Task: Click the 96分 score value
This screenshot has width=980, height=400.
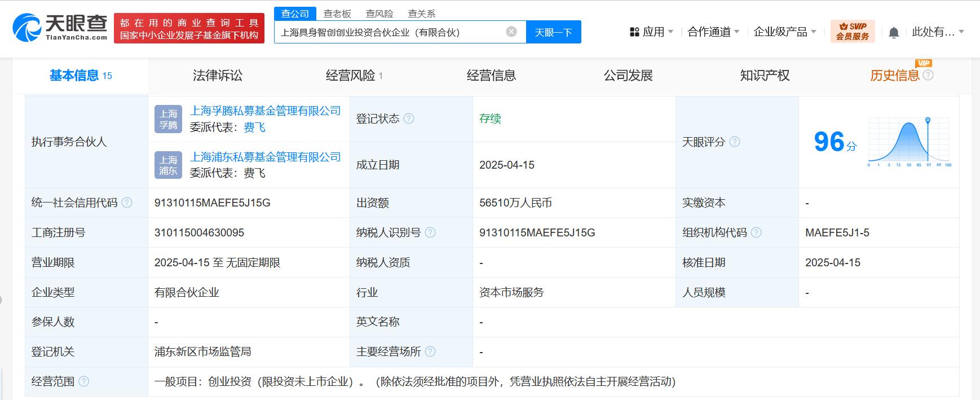Action: click(x=835, y=142)
